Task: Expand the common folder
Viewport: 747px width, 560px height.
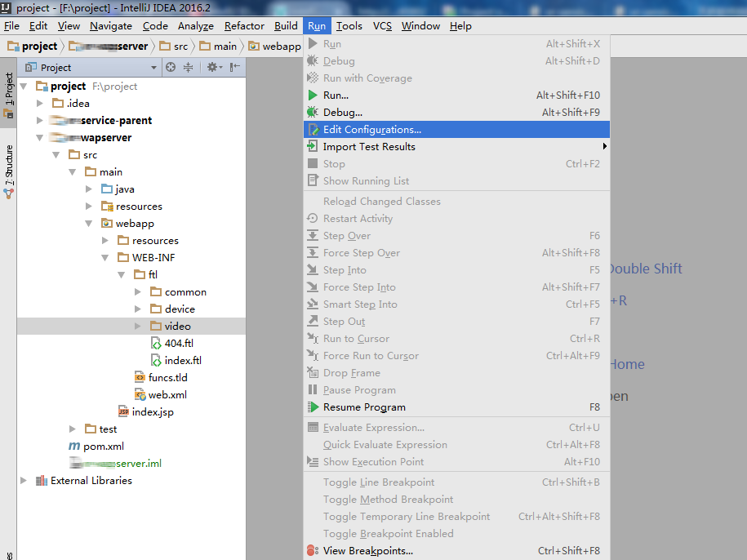Action: tap(138, 292)
